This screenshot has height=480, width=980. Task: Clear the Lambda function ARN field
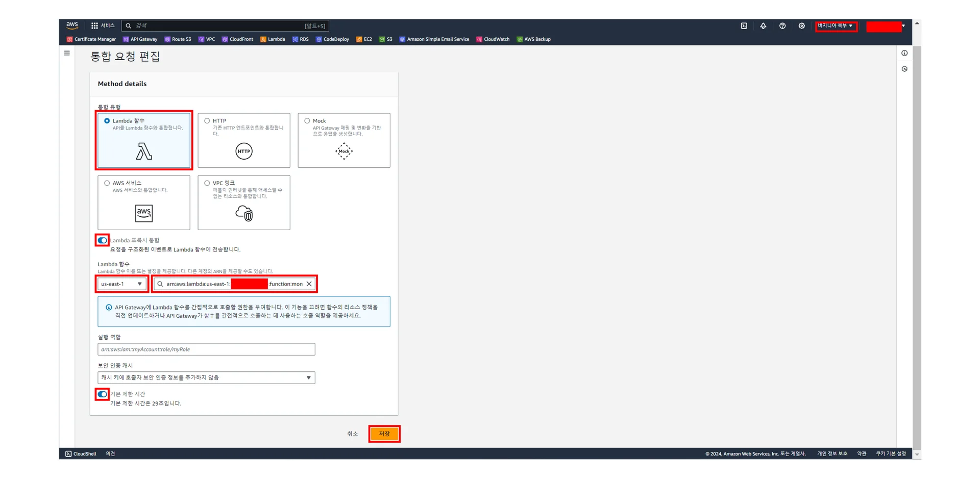309,284
